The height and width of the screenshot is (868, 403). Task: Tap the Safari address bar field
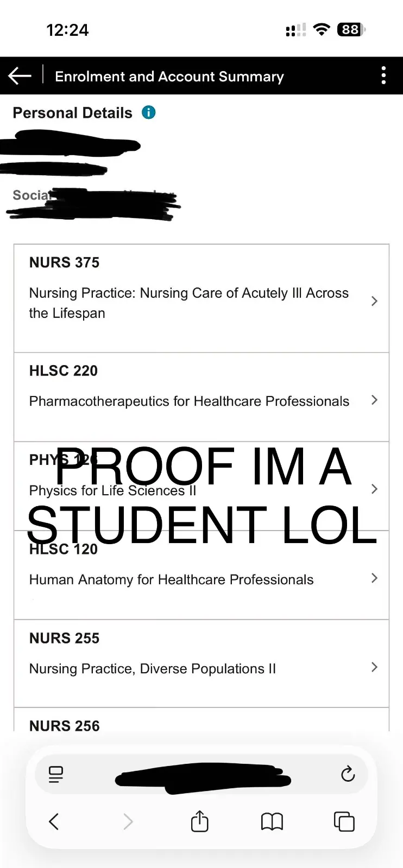pos(201,774)
